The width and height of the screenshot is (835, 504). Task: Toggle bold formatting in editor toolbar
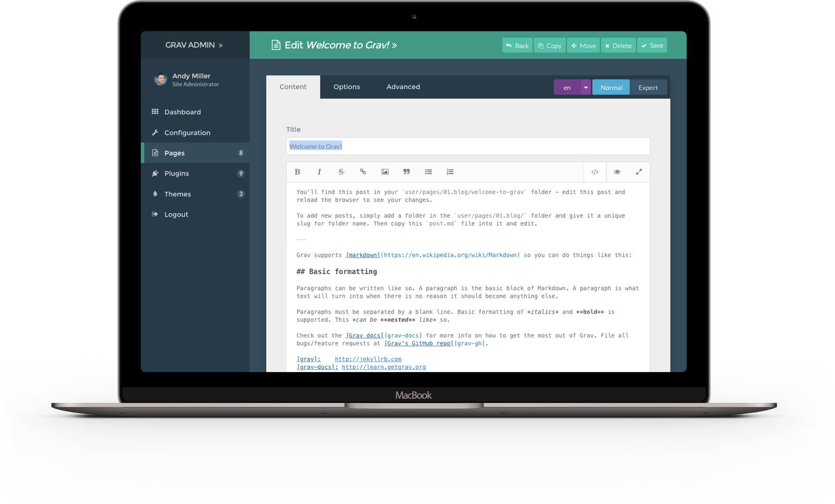coord(297,172)
